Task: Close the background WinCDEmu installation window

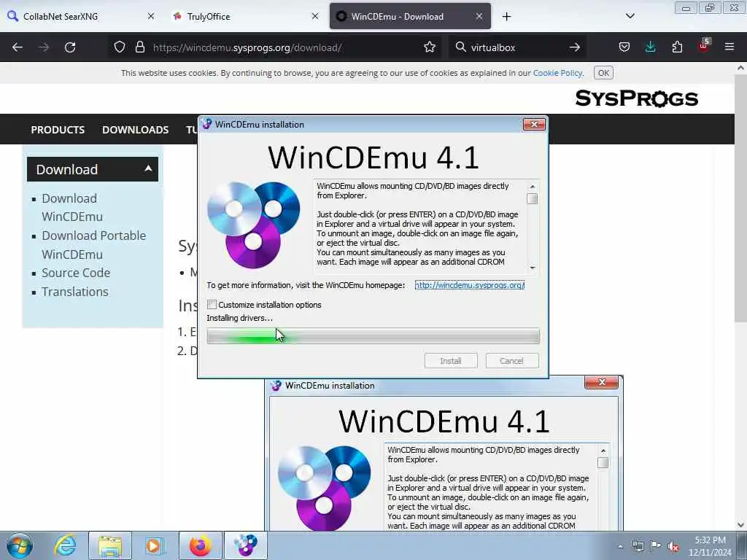Action: click(602, 382)
